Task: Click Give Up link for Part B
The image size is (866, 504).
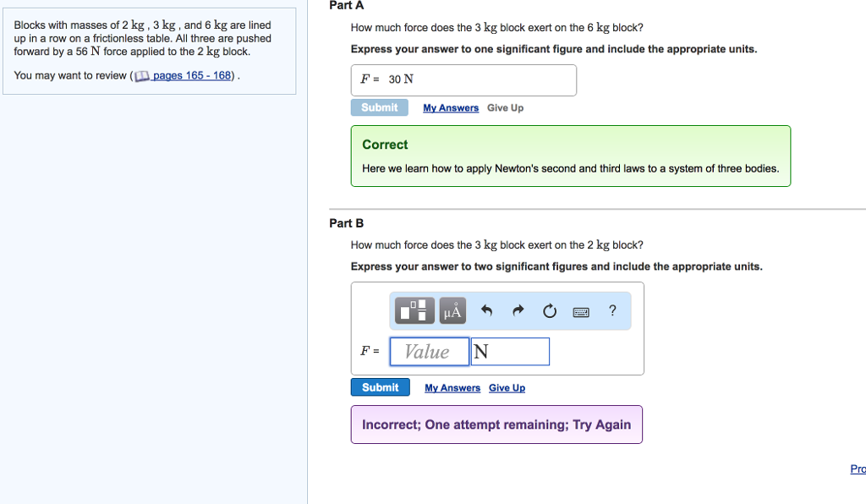Action: pos(507,388)
